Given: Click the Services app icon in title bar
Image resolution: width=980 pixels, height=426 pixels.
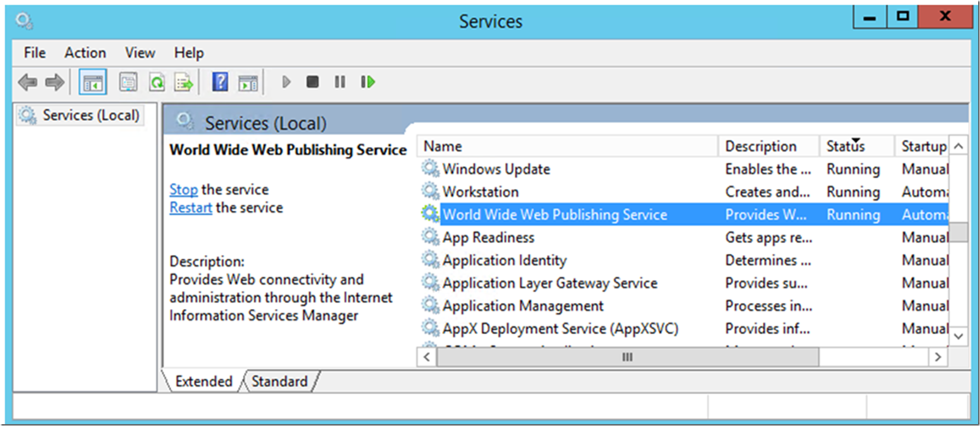Looking at the screenshot, I should click(x=24, y=21).
